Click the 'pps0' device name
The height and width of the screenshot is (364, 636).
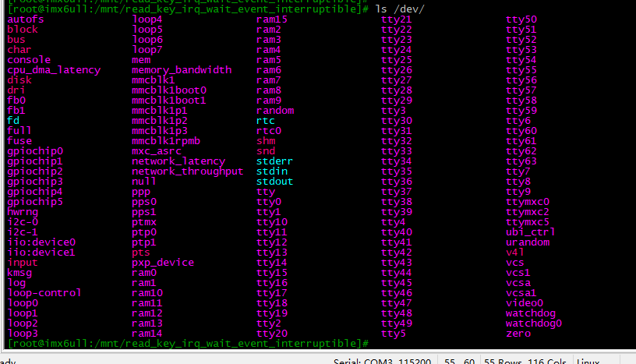click(x=144, y=202)
